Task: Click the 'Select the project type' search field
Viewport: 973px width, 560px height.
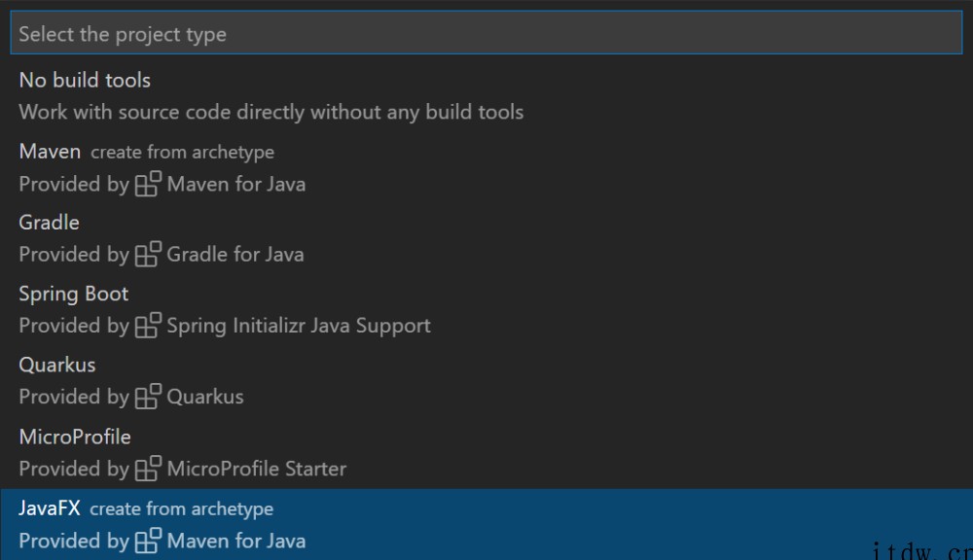Action: tap(485, 34)
